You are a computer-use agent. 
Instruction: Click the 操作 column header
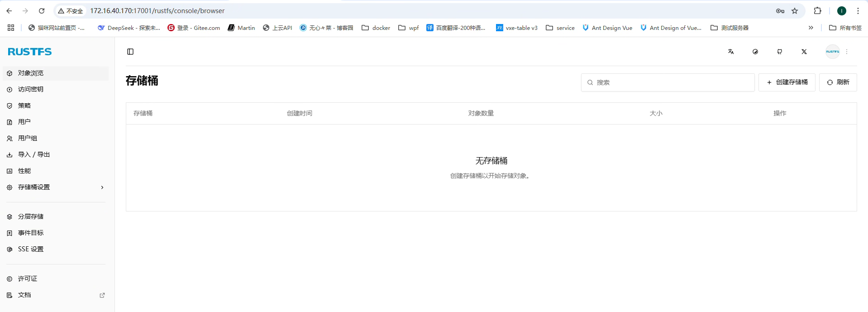tap(780, 113)
